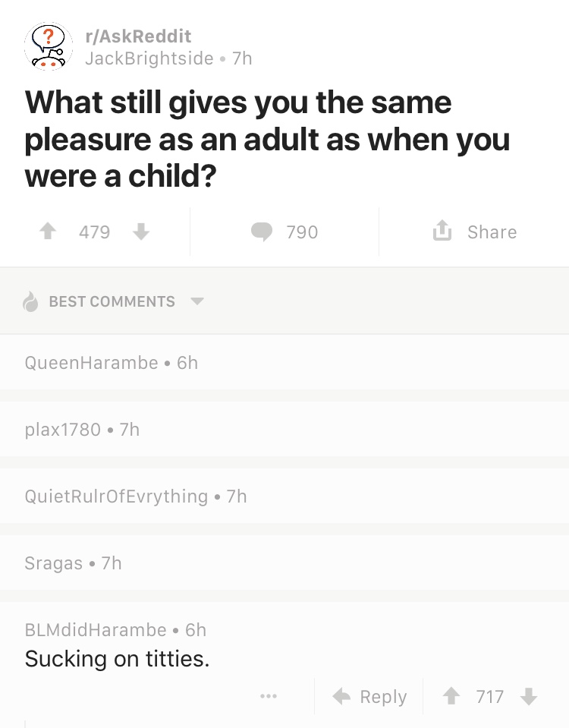The image size is (569, 728).
Task: Open the r/AskReddit subreddit link
Action: [137, 36]
